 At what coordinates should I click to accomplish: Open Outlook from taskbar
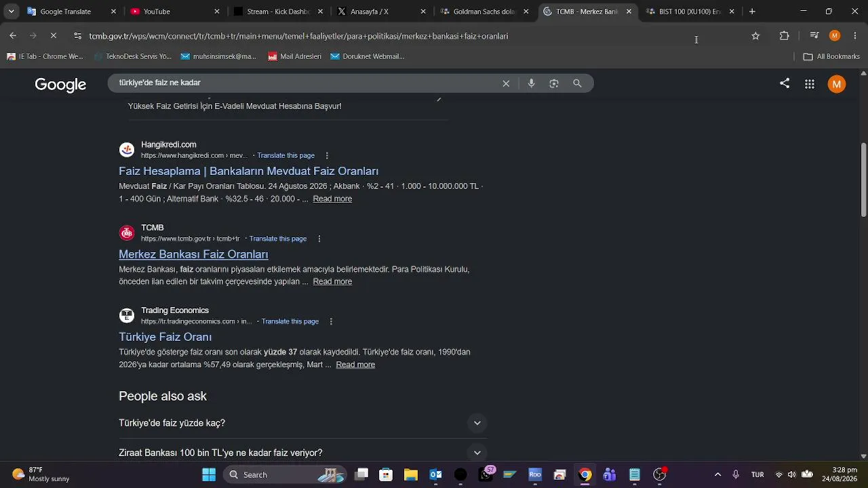(435, 474)
